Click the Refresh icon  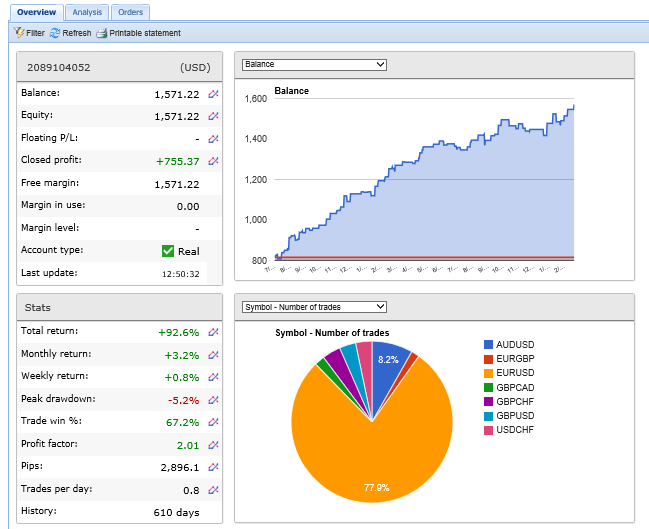(55, 33)
